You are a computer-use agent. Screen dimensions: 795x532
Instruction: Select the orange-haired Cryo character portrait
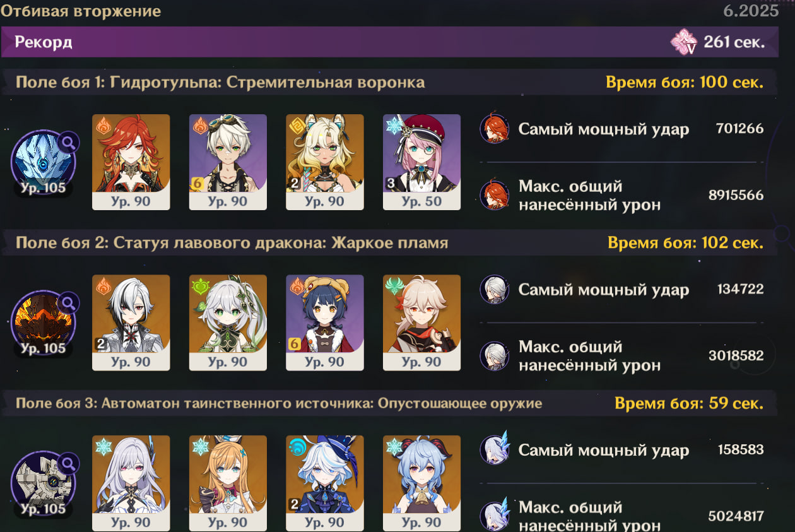(228, 483)
